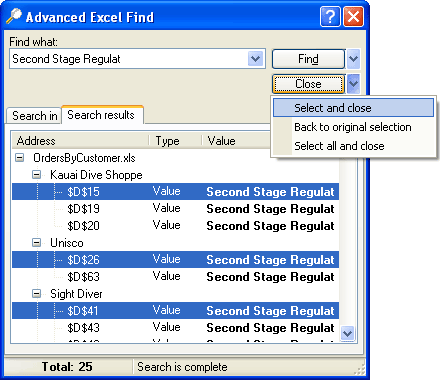Click the magnifier icon in the title bar
This screenshot has height=380, width=440.
click(14, 16)
